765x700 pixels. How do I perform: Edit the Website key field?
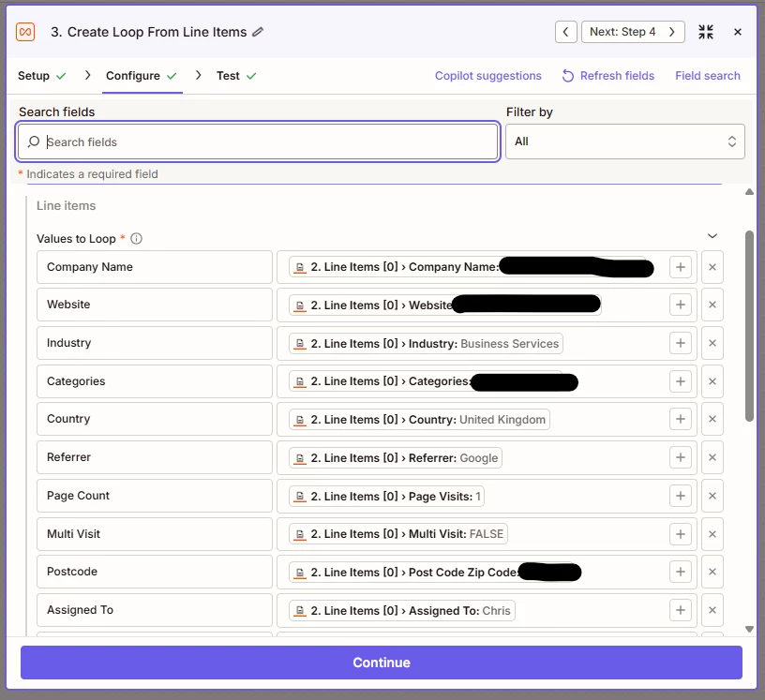[154, 305]
